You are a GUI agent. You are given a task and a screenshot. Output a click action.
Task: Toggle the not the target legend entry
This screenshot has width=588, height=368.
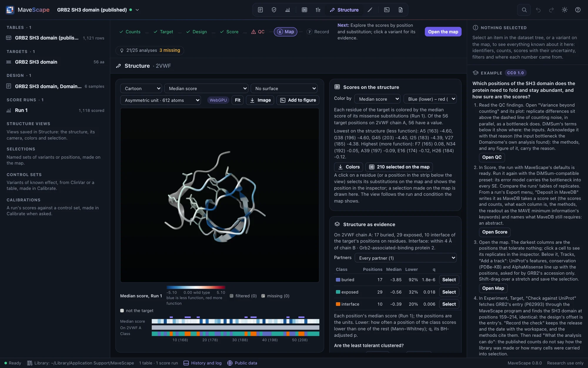pyautogui.click(x=137, y=311)
